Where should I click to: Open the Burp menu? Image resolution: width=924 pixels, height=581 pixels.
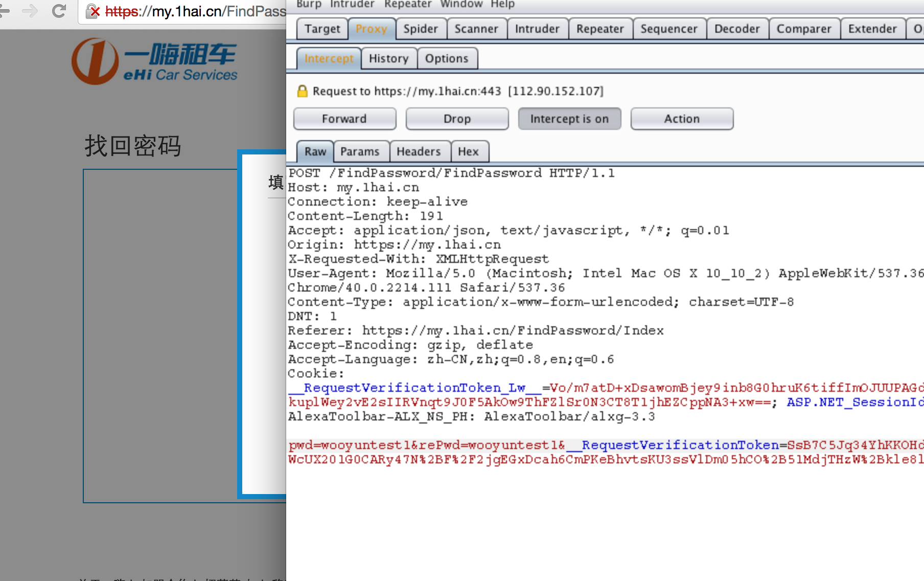[x=309, y=4]
